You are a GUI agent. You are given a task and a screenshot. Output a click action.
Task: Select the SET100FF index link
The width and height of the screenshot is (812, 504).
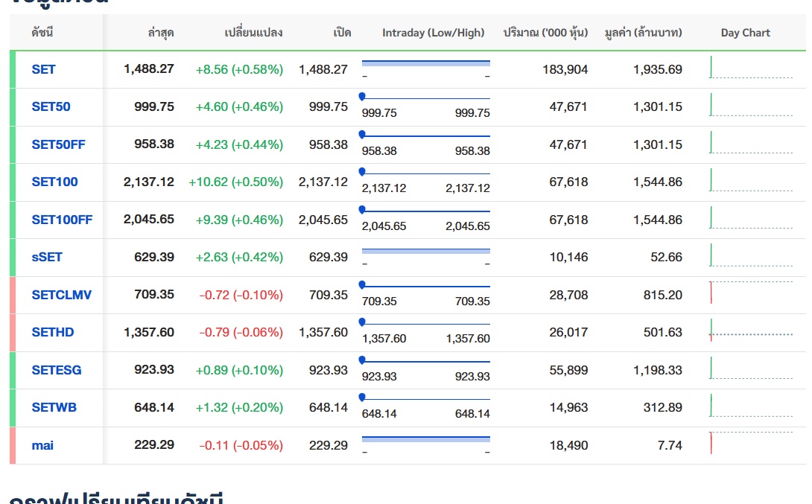62,220
